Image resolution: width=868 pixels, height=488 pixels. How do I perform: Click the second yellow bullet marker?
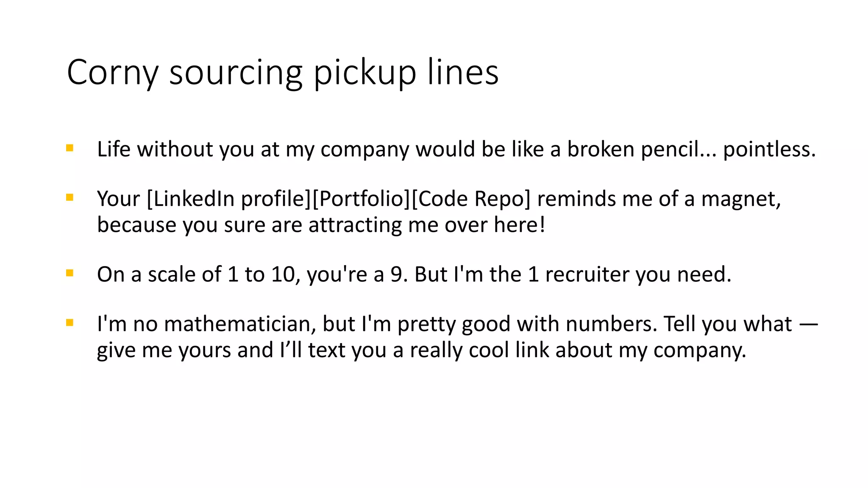[70, 197]
